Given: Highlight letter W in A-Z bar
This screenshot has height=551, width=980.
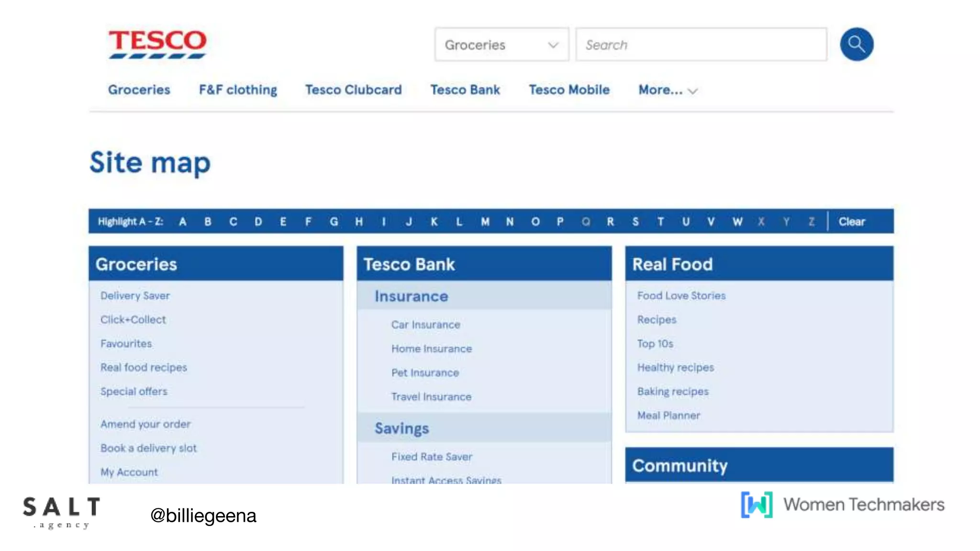Looking at the screenshot, I should click(x=737, y=222).
